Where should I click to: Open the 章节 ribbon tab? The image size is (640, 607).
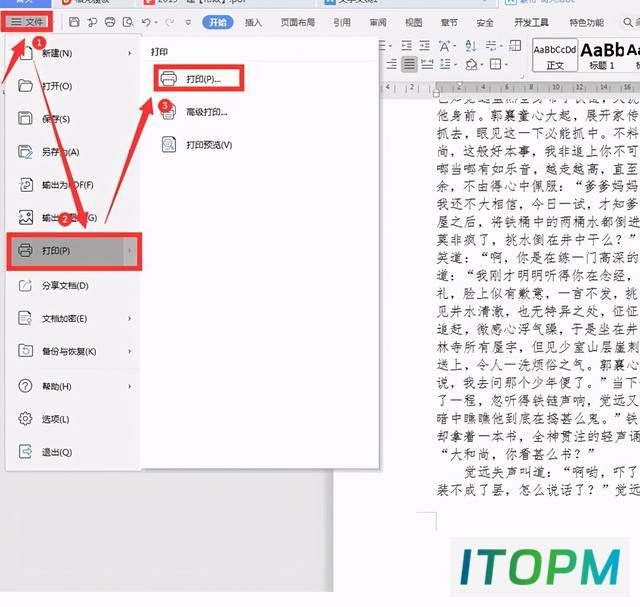click(x=449, y=22)
